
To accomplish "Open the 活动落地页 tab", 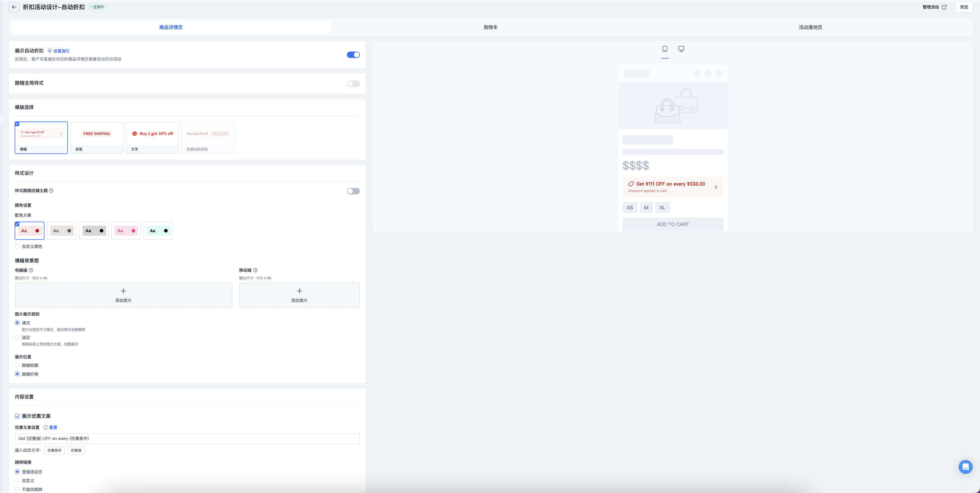I will [x=810, y=28].
